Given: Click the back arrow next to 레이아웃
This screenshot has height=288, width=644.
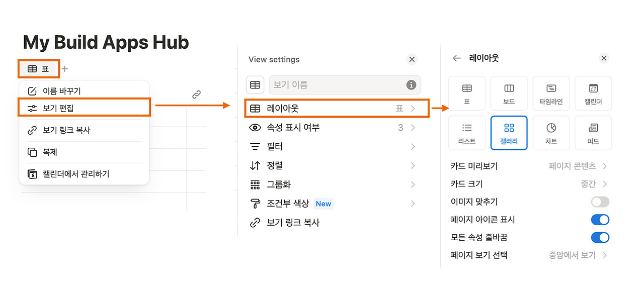Looking at the screenshot, I should (456, 58).
